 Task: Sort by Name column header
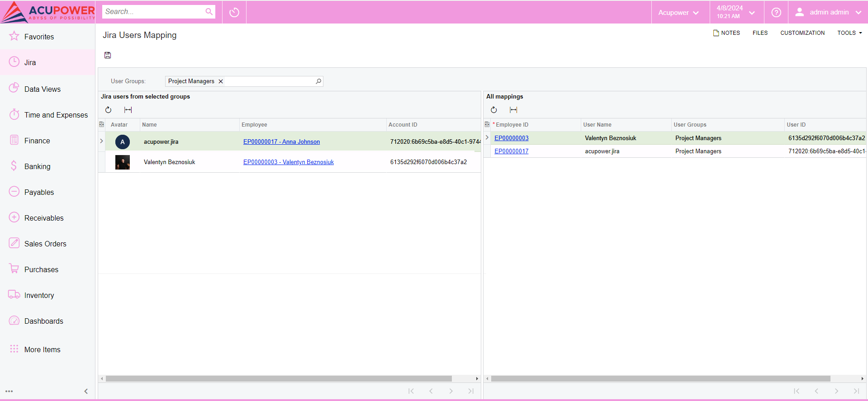(x=189, y=125)
